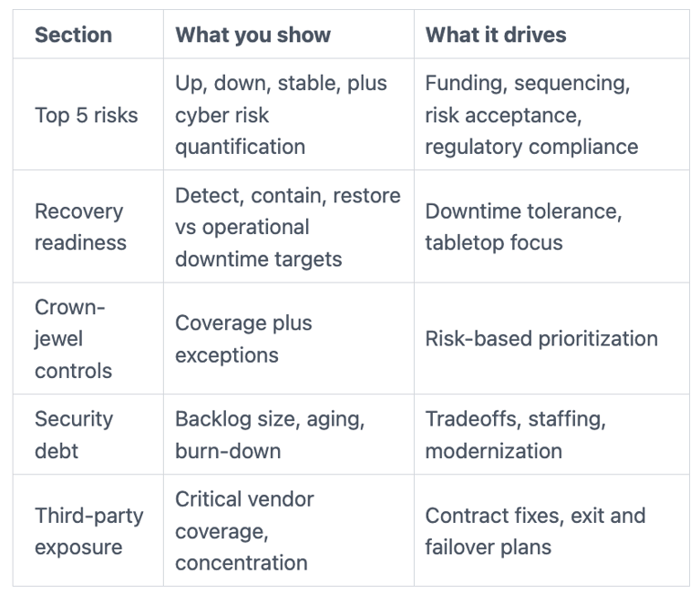The image size is (700, 594).
Task: Click the 'downtime targets' text in Recovery row
Action: tap(259, 260)
